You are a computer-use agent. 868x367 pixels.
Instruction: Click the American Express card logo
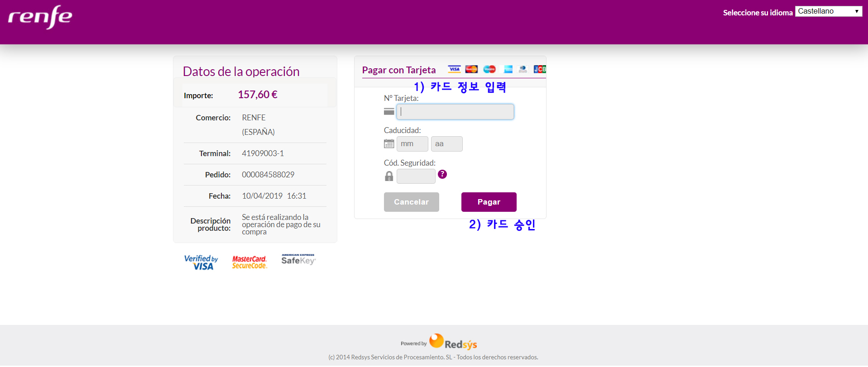pos(508,69)
